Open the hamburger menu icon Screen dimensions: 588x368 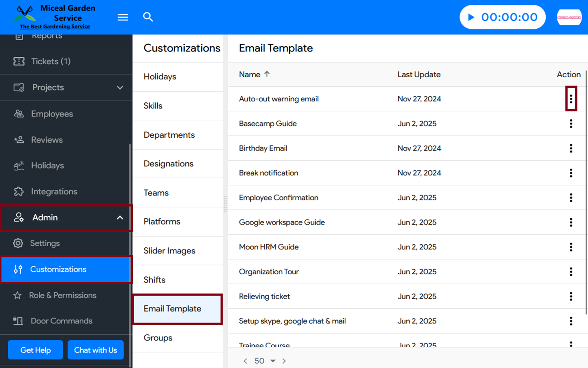tap(122, 17)
